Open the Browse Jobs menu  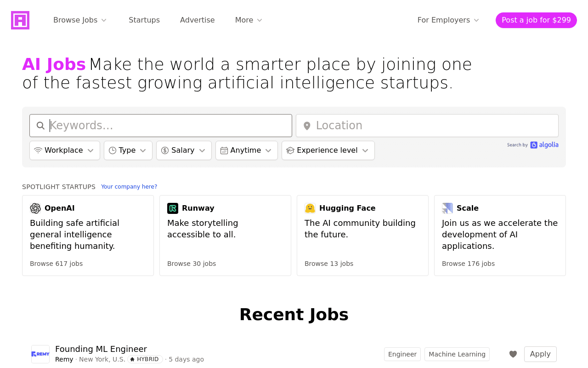(x=80, y=20)
